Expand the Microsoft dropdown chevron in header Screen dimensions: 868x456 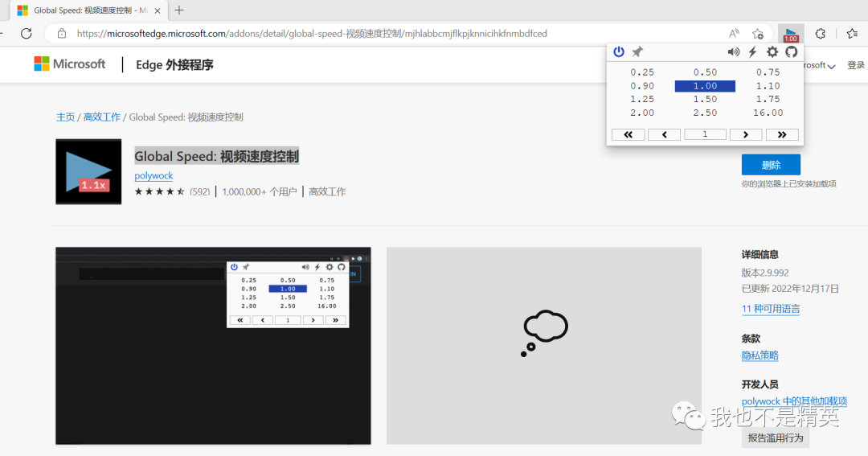coord(831,66)
